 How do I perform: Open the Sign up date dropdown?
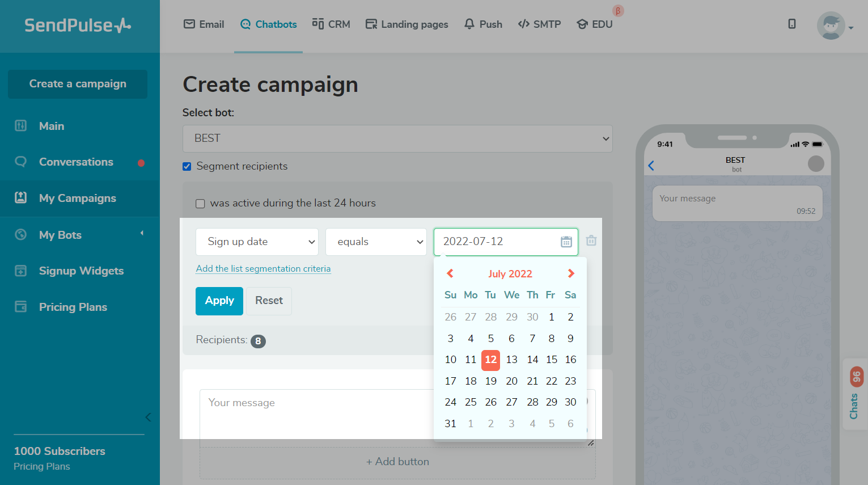point(257,242)
